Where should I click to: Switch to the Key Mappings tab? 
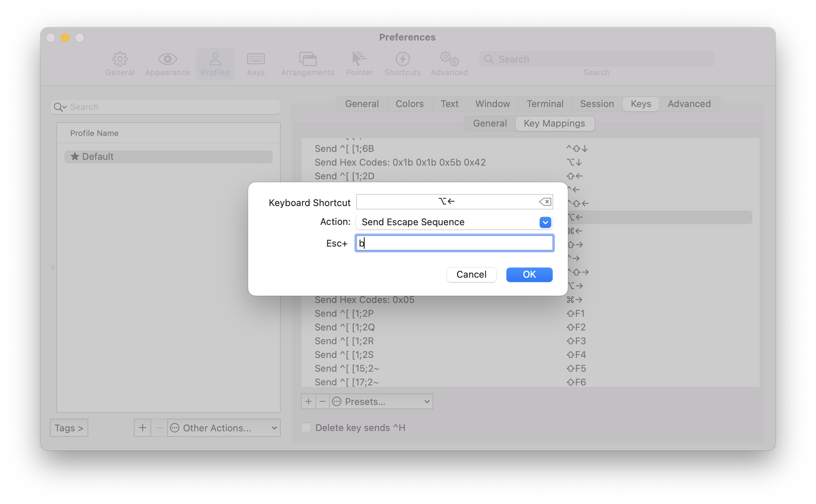tap(554, 123)
